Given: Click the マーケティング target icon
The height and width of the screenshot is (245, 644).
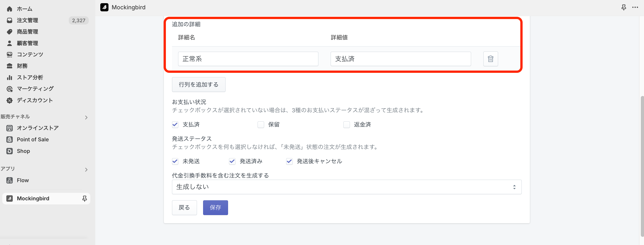Looking at the screenshot, I should pos(10,89).
